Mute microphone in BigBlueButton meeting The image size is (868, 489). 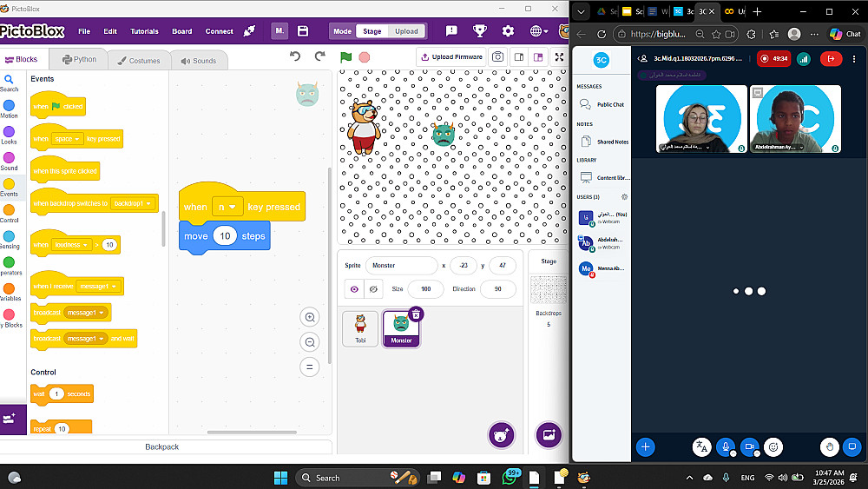pyautogui.click(x=725, y=446)
